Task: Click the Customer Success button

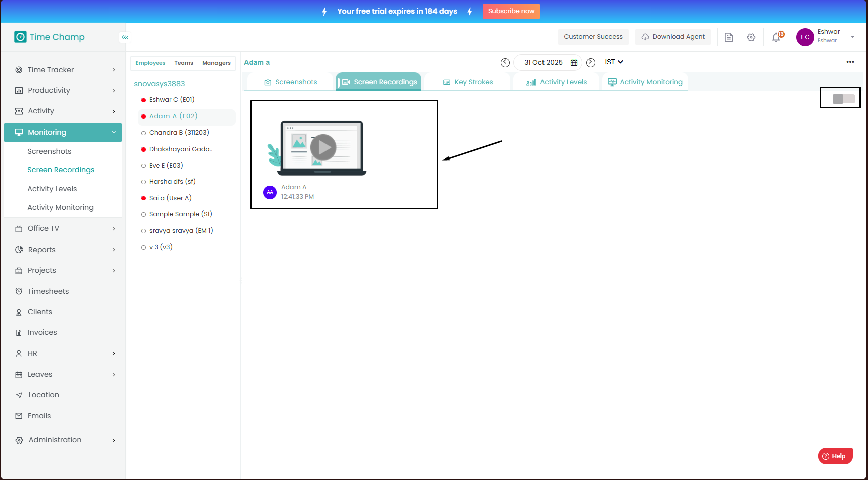Action: coord(593,37)
